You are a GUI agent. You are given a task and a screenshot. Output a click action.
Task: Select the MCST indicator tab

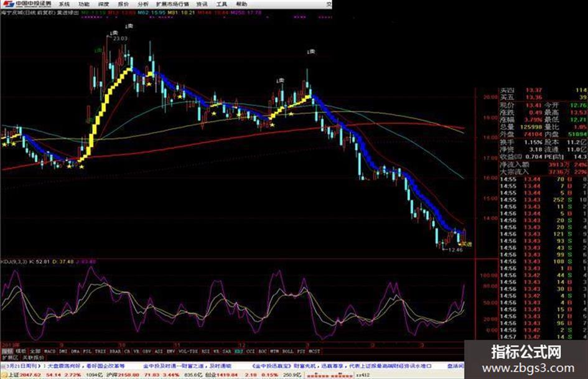coord(314,351)
